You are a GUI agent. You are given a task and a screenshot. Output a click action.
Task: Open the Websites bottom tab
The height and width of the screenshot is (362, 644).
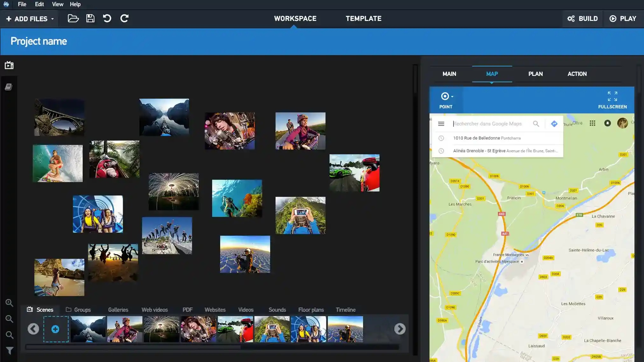point(215,310)
